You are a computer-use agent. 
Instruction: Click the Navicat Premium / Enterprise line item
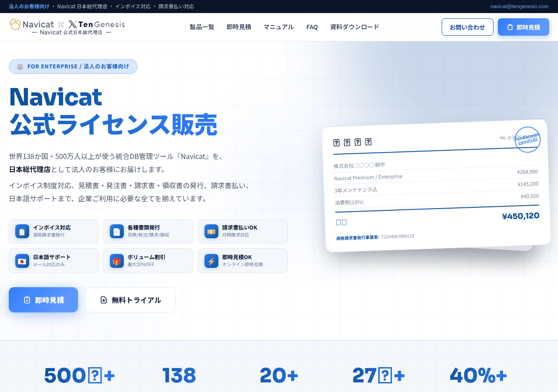[x=368, y=177]
